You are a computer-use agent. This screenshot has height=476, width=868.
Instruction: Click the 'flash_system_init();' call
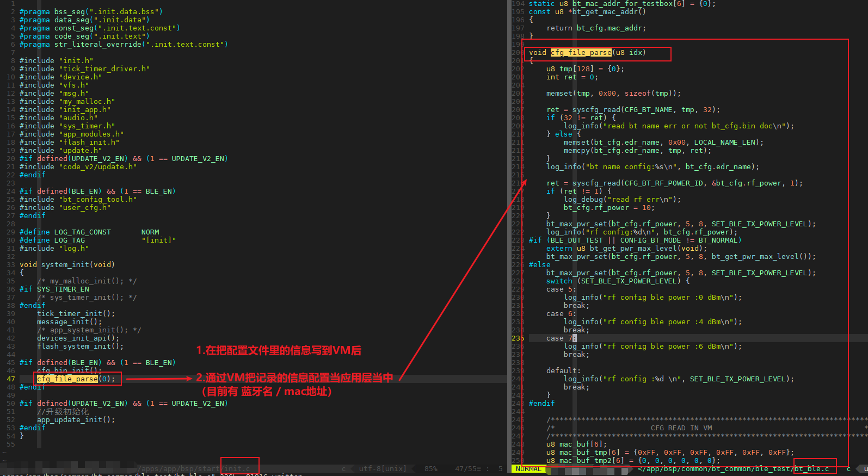(80, 346)
